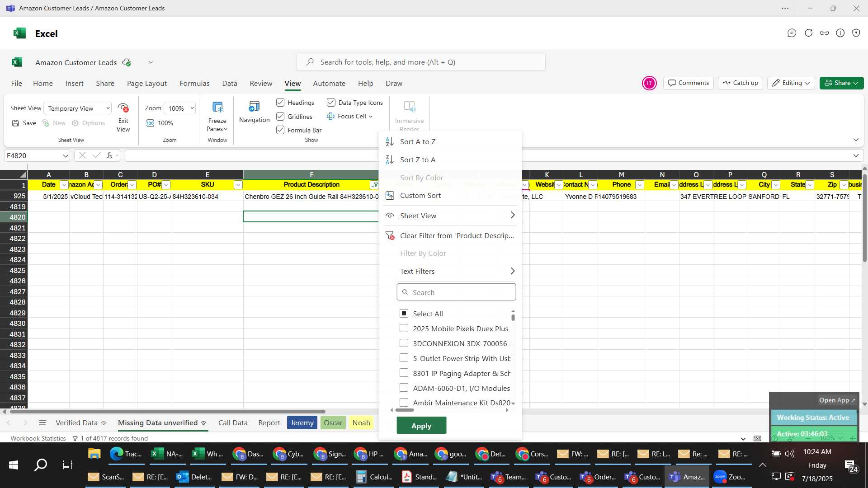Switch to Verified Data sheet tab
The width and height of the screenshot is (868, 488).
pyautogui.click(x=76, y=422)
